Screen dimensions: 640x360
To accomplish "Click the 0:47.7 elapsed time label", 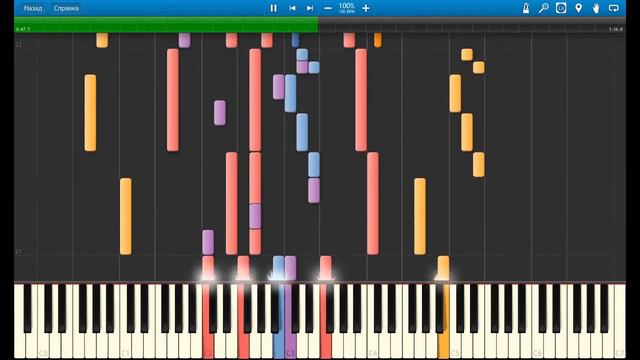I will point(23,29).
